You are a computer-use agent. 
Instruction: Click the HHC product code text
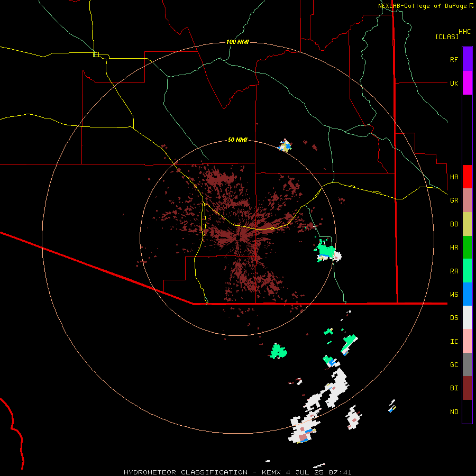pyautogui.click(x=465, y=32)
